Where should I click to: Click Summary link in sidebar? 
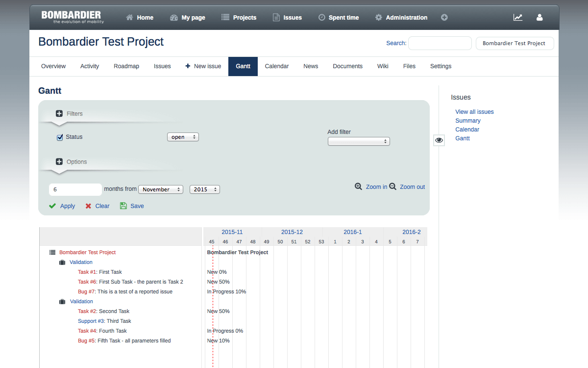[468, 121]
